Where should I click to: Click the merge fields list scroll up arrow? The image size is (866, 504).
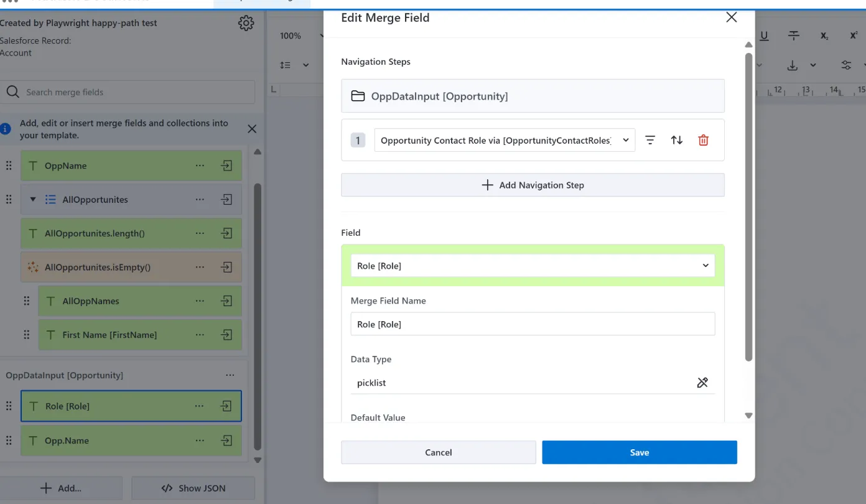tap(258, 152)
